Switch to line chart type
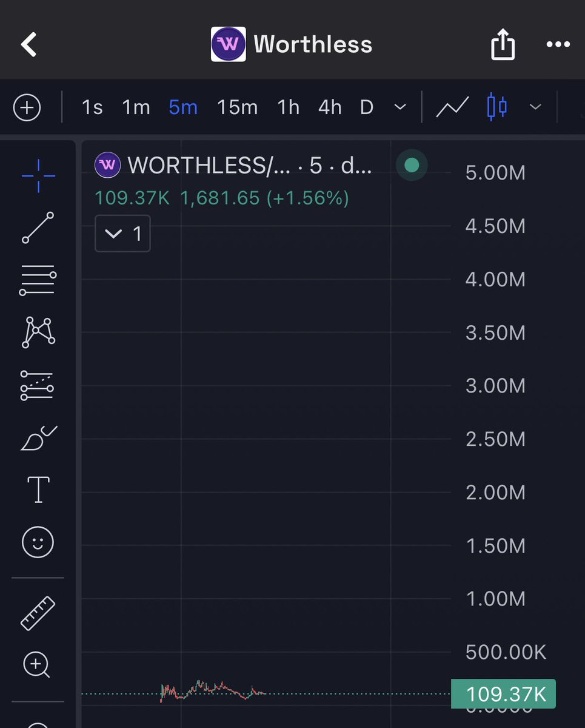The height and width of the screenshot is (728, 585). [453, 107]
